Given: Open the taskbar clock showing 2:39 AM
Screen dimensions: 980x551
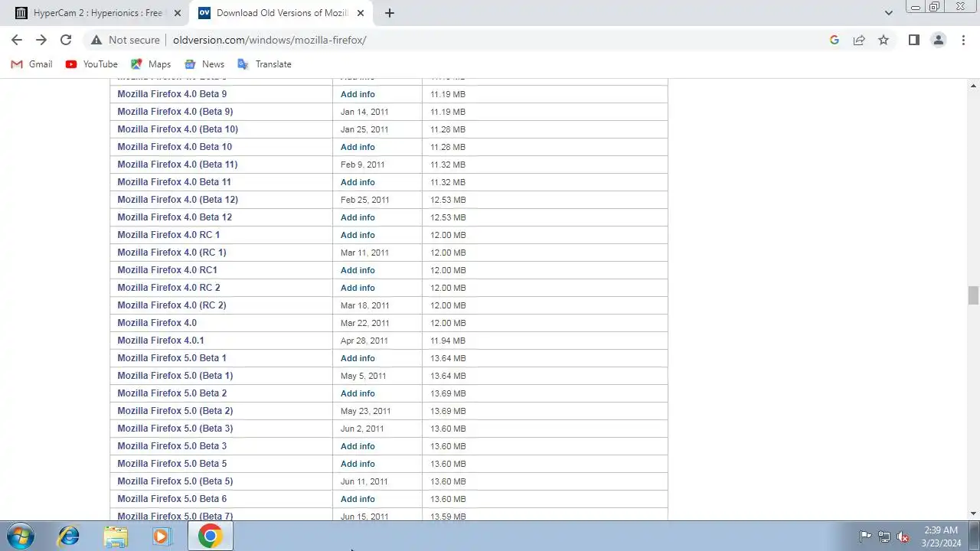Looking at the screenshot, I should pos(941,536).
